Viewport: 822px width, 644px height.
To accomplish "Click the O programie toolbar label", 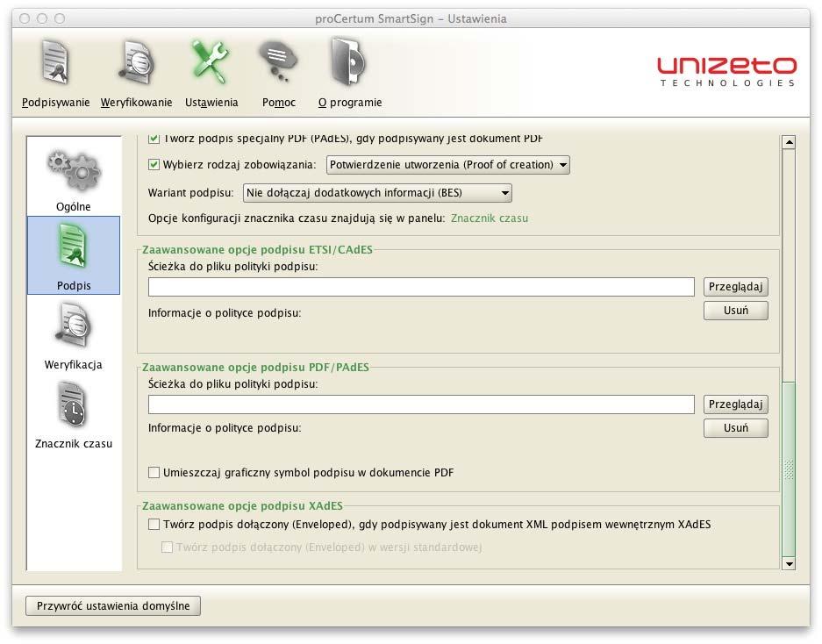I will pos(350,103).
